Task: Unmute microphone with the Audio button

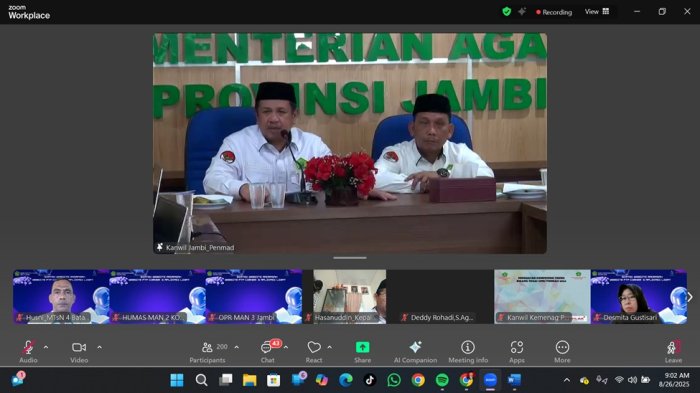Action: [28, 351]
